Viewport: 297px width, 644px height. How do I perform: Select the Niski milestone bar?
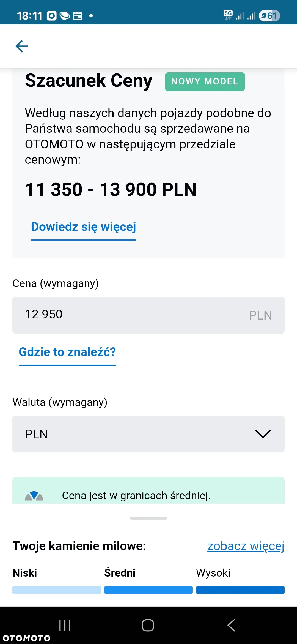(57, 590)
